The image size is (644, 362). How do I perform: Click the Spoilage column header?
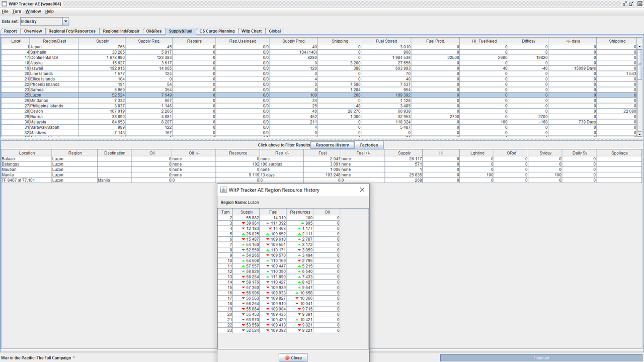619,153
